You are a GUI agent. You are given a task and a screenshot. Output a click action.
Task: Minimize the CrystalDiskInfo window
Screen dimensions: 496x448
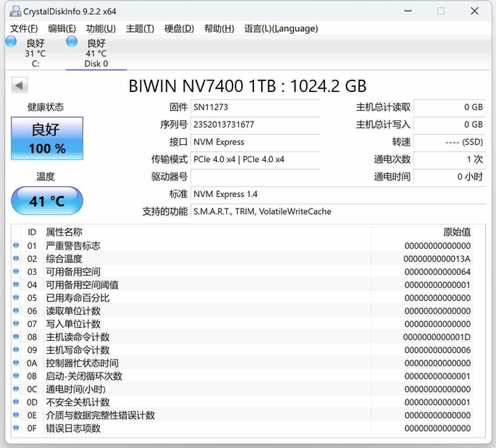coord(408,11)
